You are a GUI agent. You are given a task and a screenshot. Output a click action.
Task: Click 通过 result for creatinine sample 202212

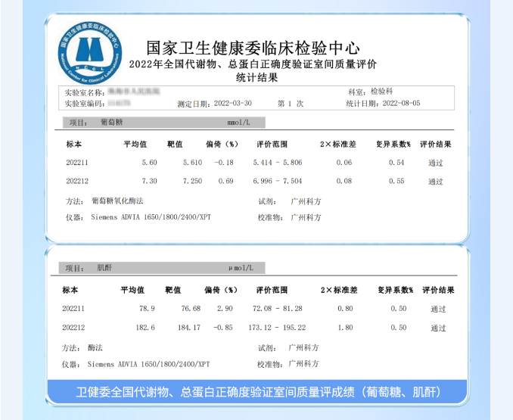(438, 328)
